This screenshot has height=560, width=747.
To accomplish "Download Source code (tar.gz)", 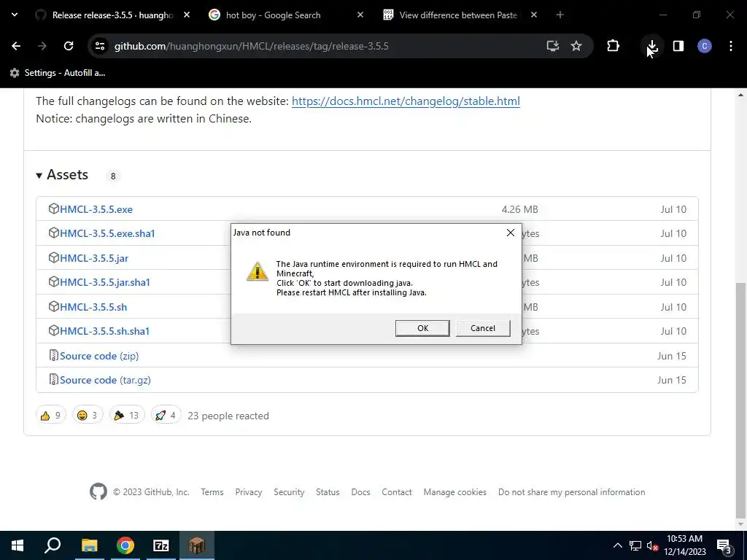I will (x=105, y=380).
